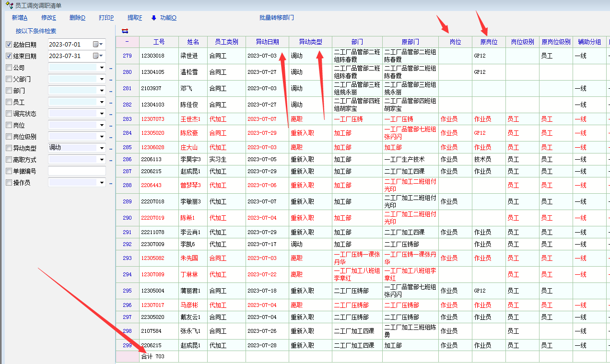Click the browse dots beside 异动类型 dropdown
The width and height of the screenshot is (610, 364).
(110, 149)
